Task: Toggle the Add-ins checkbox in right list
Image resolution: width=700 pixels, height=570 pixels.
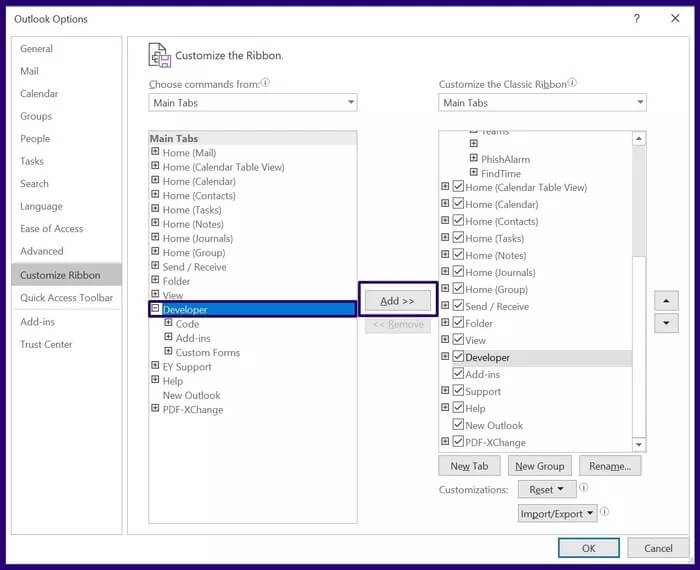Action: coord(458,374)
